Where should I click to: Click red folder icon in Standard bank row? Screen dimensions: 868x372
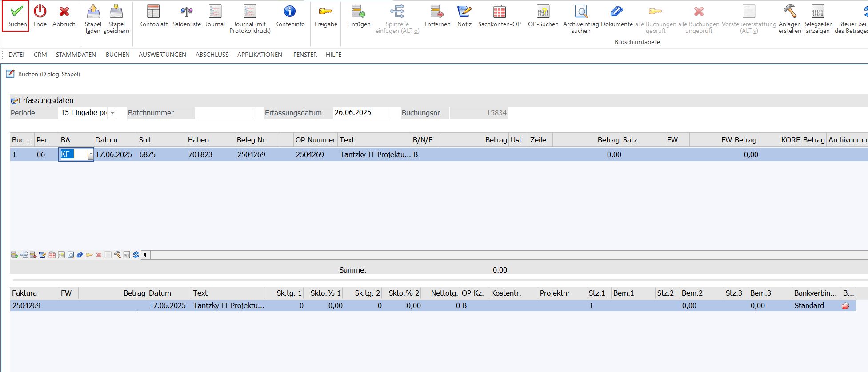click(x=845, y=306)
